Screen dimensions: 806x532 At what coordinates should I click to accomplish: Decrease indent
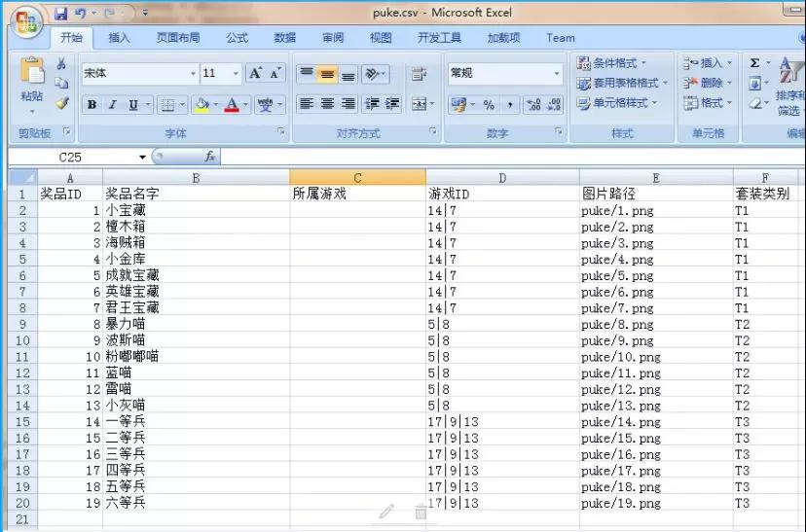372,104
